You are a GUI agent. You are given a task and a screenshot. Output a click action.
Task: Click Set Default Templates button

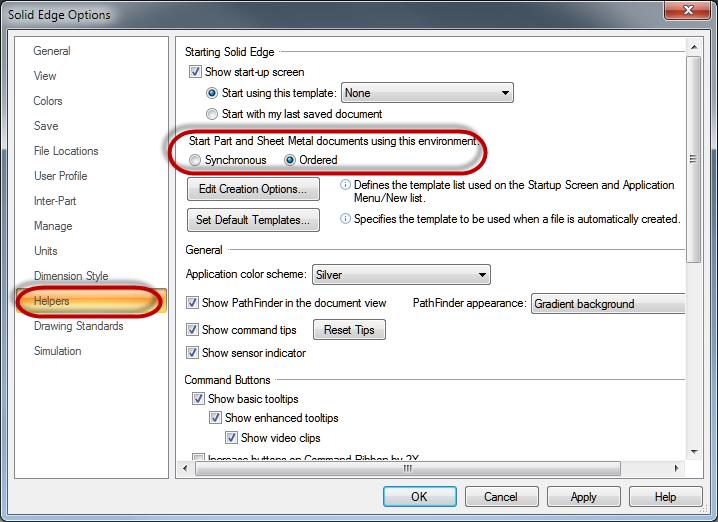[253, 220]
